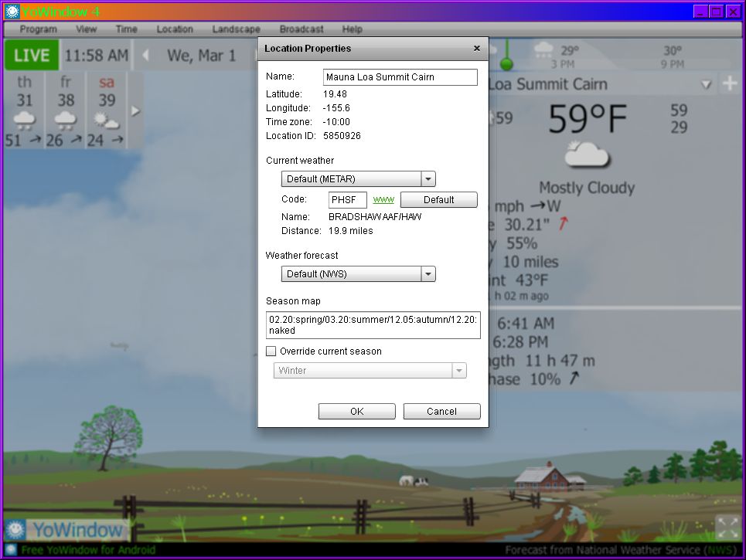Viewport: 746px width, 560px height.
Task: Click the pressure rising red arrow
Action: (564, 223)
